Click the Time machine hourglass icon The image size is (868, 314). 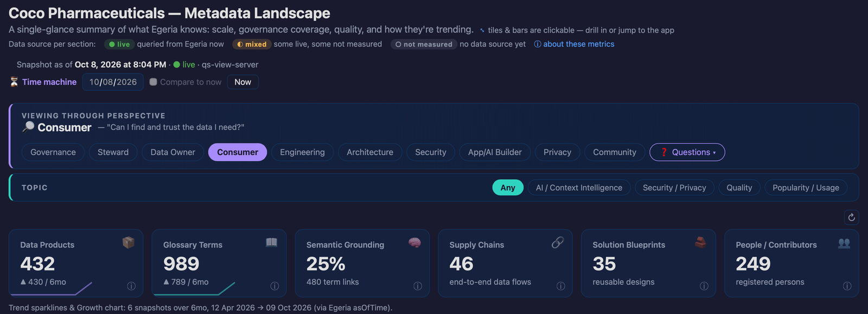14,82
